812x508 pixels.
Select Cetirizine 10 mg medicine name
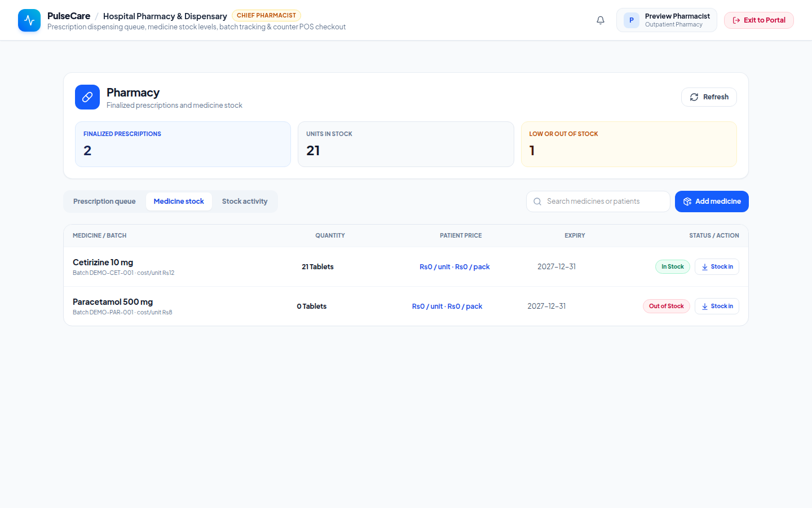point(103,262)
